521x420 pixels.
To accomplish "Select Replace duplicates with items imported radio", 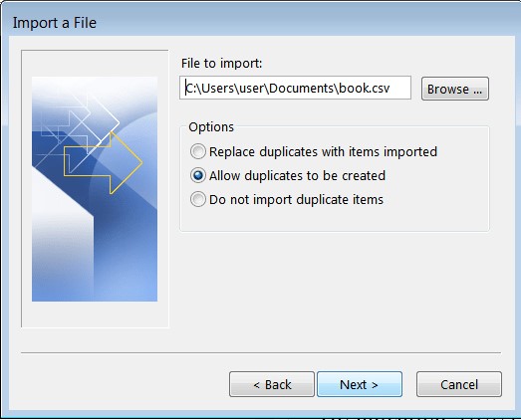I will point(198,151).
